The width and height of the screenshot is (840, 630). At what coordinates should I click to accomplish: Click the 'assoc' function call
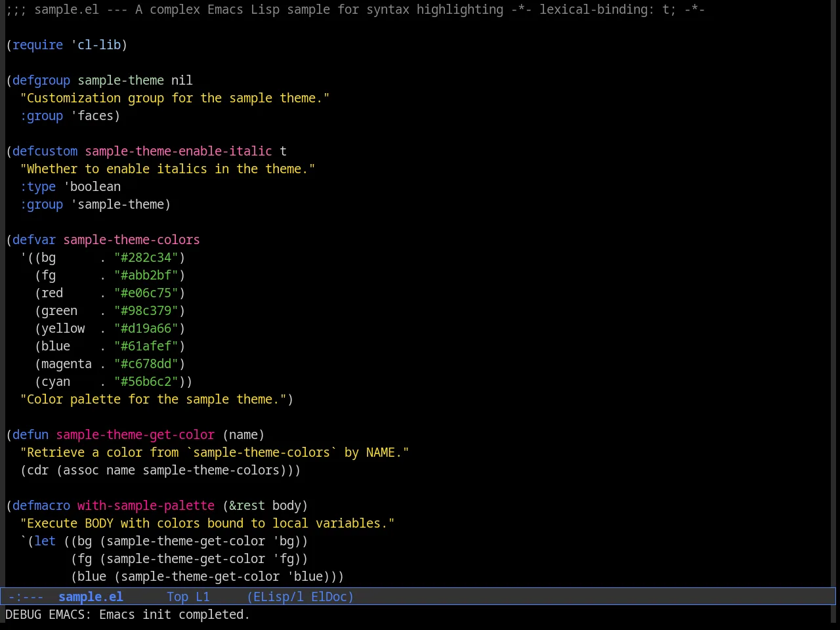(x=81, y=470)
